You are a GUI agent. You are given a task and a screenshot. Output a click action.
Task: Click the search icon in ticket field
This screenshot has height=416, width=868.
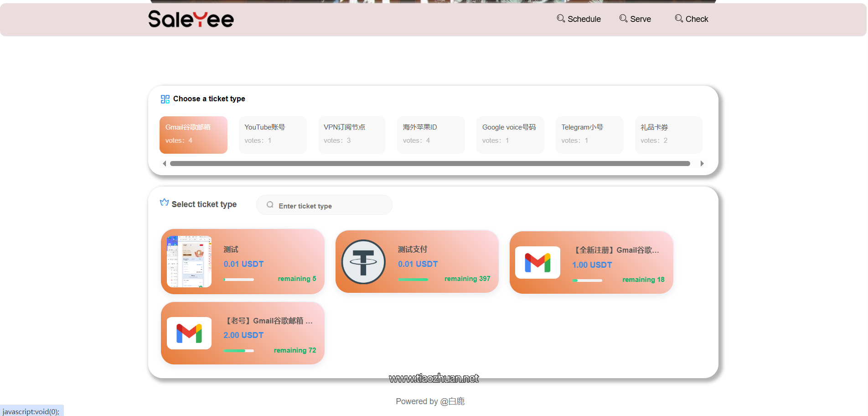point(270,205)
